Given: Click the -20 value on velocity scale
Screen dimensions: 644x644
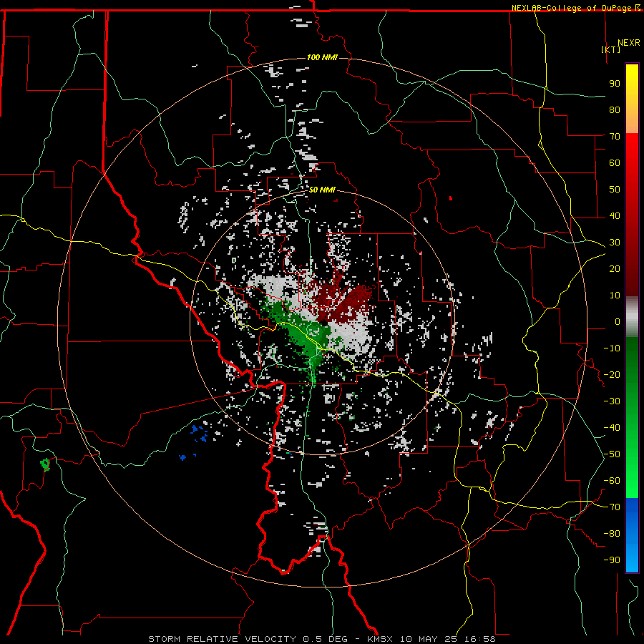Looking at the screenshot, I should (612, 375).
